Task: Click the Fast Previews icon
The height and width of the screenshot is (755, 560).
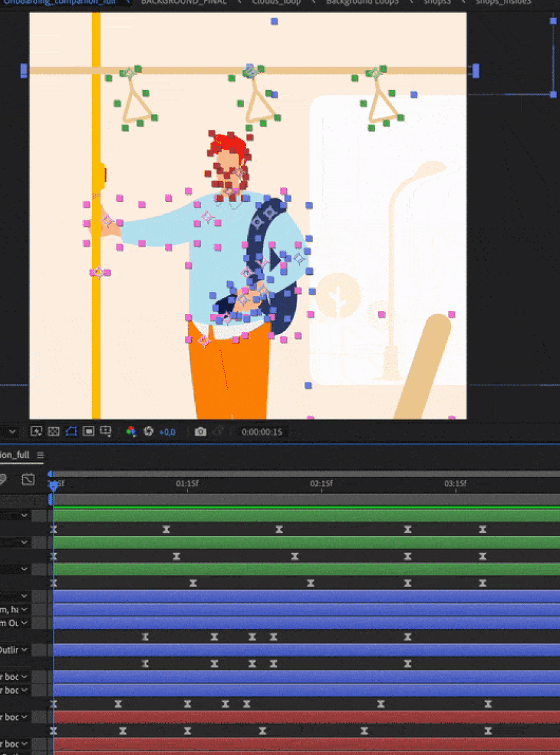Action: pos(36,432)
